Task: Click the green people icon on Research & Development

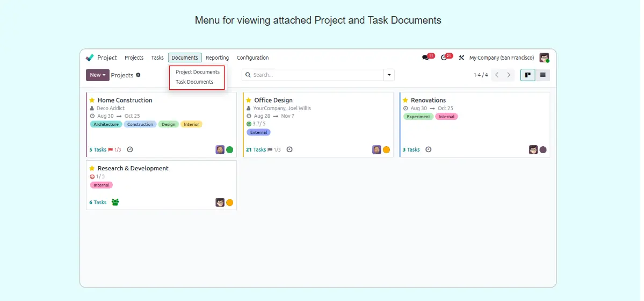Action: (x=115, y=203)
